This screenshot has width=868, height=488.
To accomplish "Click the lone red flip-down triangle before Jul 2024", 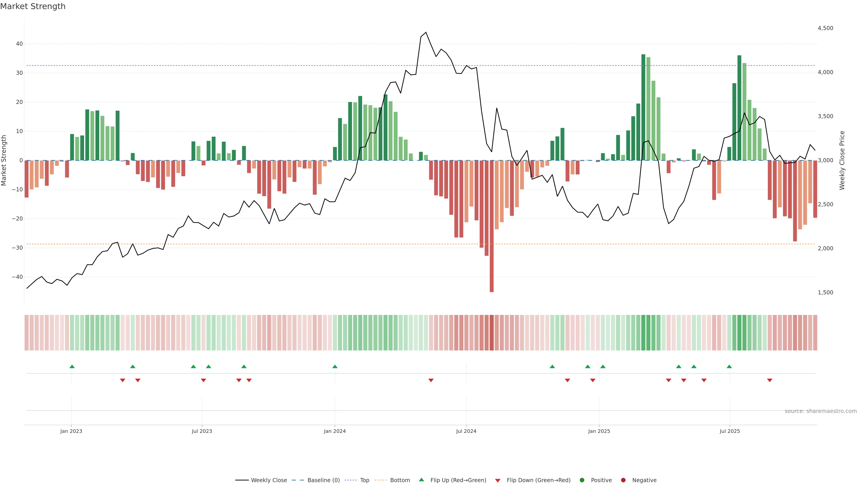I will click(431, 380).
